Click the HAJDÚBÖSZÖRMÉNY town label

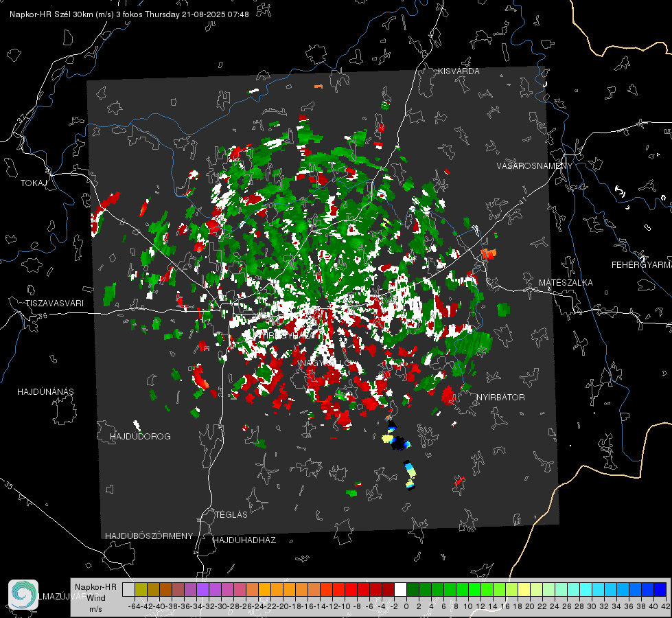point(149,536)
